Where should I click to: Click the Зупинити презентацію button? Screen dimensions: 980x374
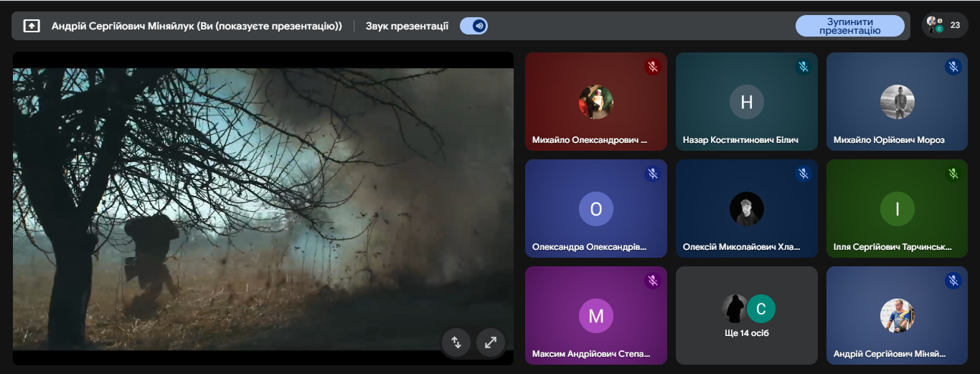tap(849, 26)
